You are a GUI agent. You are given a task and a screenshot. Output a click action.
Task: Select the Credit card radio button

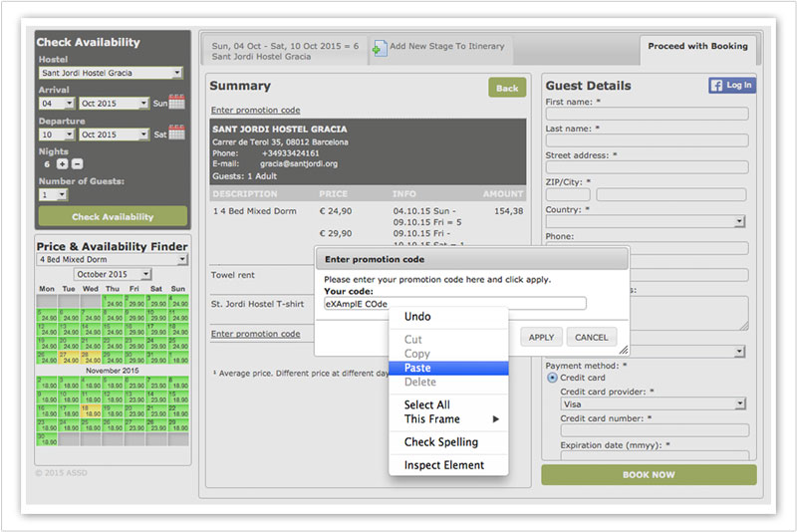pyautogui.click(x=552, y=378)
